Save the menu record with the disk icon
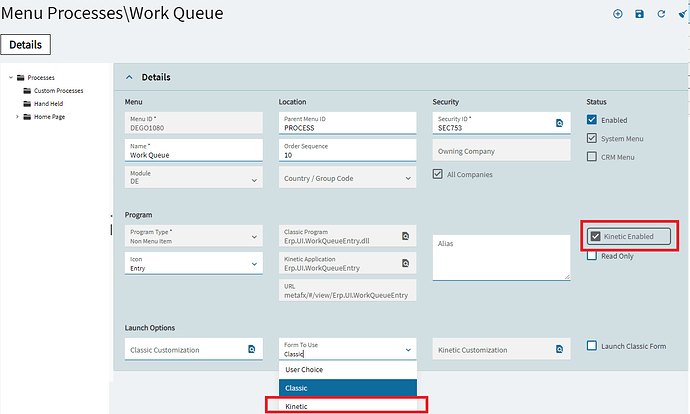 click(640, 14)
